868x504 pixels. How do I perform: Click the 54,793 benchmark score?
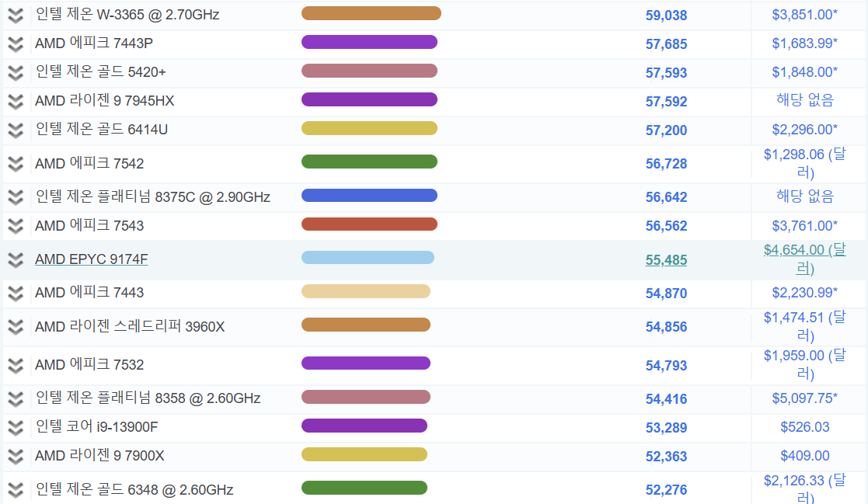pyautogui.click(x=666, y=366)
